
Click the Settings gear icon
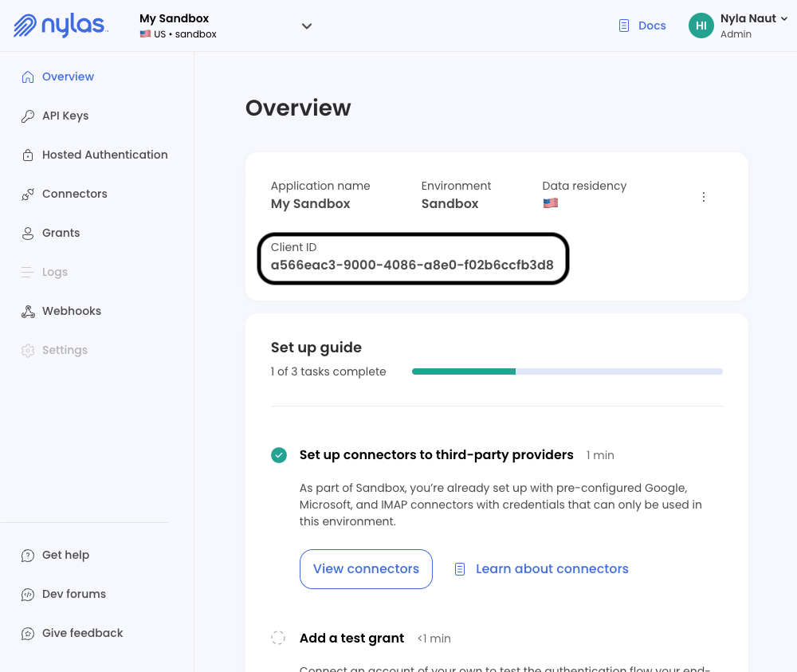click(x=28, y=350)
